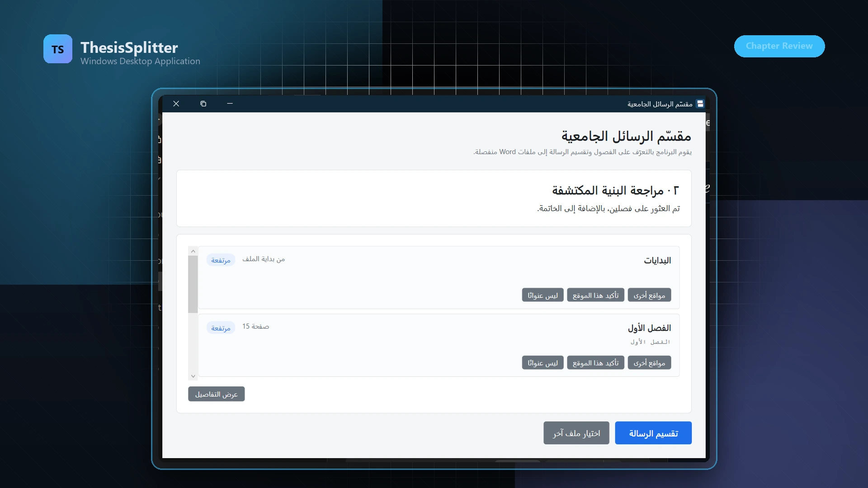The height and width of the screenshot is (488, 868).
Task: Confirm location تأكيد هذا الموقع for البدايات
Action: pos(595,295)
